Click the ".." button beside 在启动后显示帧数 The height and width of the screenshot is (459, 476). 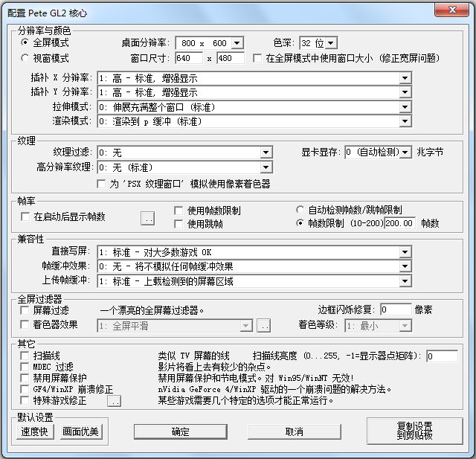click(x=148, y=218)
